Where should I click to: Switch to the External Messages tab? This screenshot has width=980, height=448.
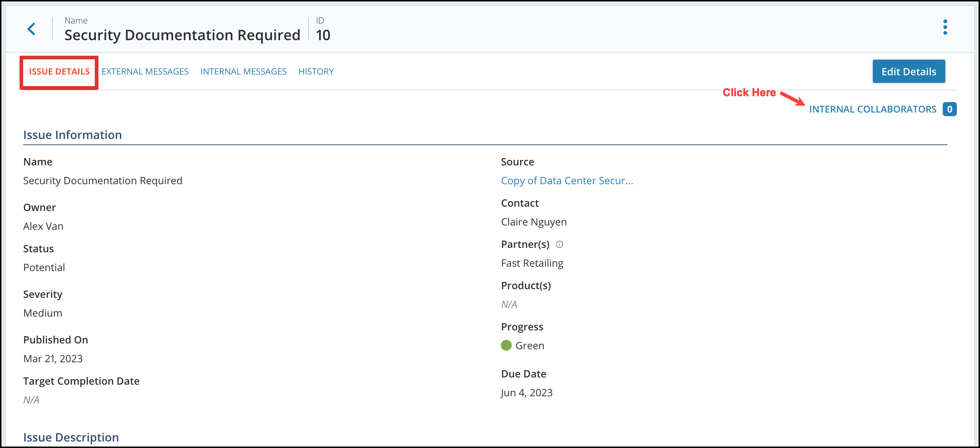click(145, 72)
